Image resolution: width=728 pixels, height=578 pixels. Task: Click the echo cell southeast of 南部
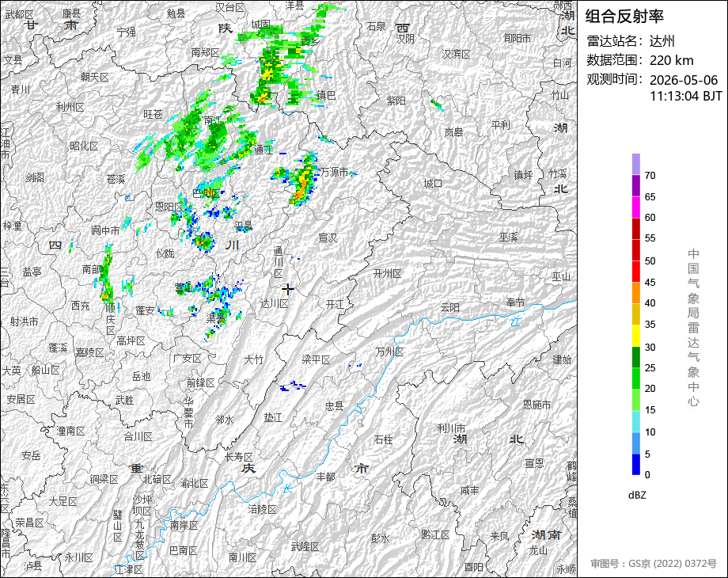click(106, 295)
